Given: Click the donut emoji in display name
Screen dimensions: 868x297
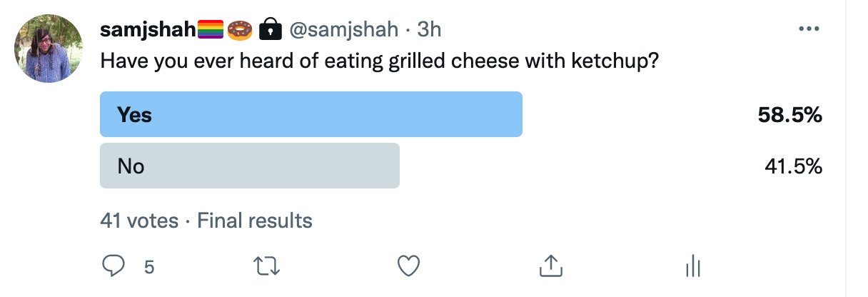Looking at the screenshot, I should [241, 29].
